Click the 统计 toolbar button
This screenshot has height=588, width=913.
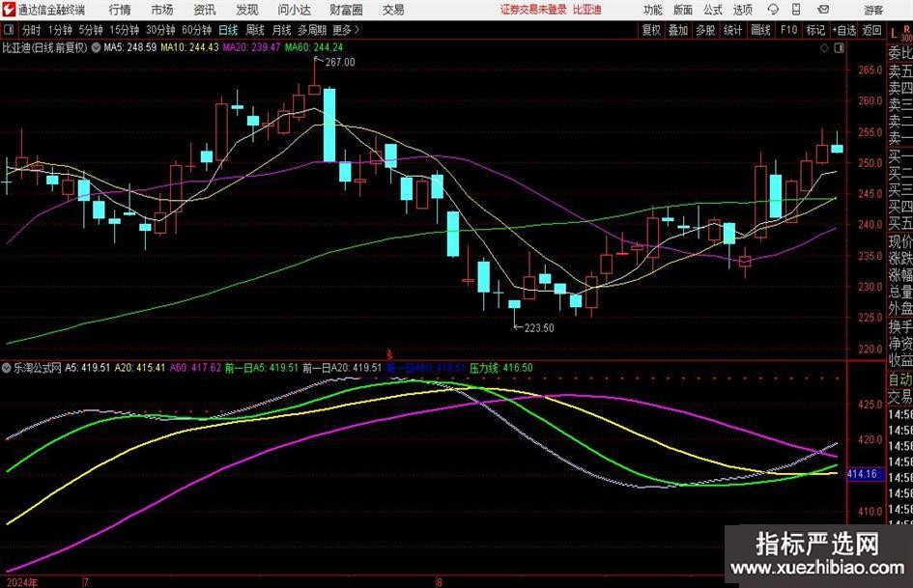click(732, 30)
